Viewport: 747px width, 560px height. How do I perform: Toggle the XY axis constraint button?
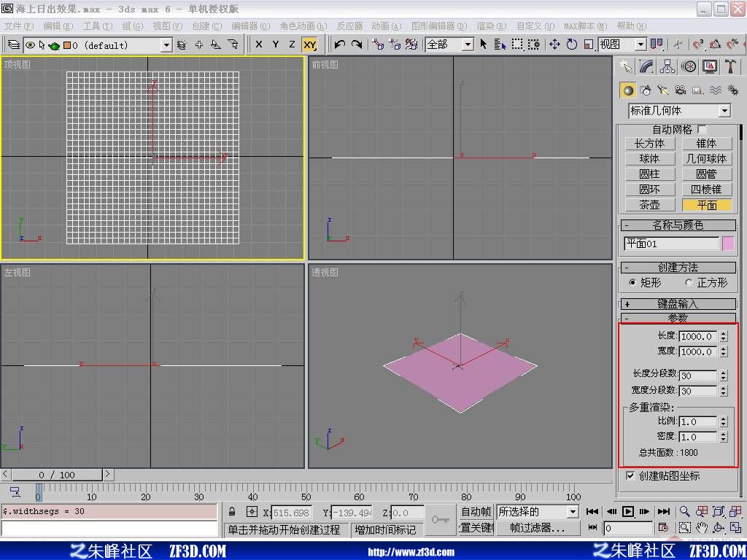coord(309,44)
